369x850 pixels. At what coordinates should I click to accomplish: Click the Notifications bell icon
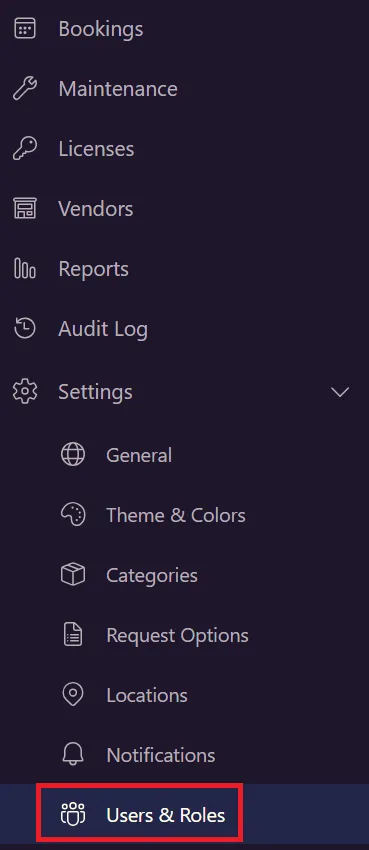tap(73, 755)
